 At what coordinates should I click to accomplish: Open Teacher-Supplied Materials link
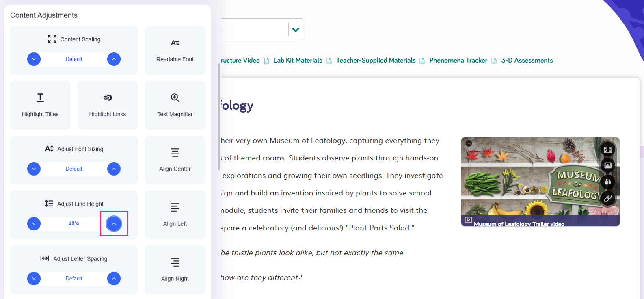tap(376, 61)
